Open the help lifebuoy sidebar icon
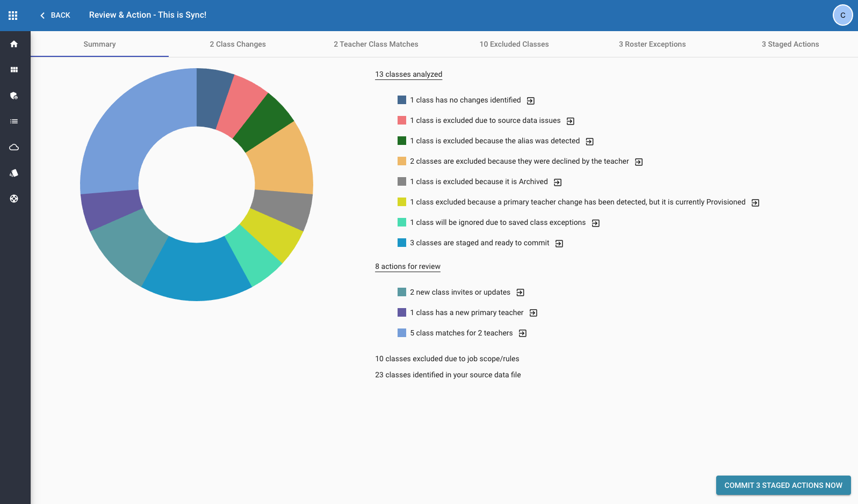This screenshot has width=858, height=504. click(x=14, y=199)
